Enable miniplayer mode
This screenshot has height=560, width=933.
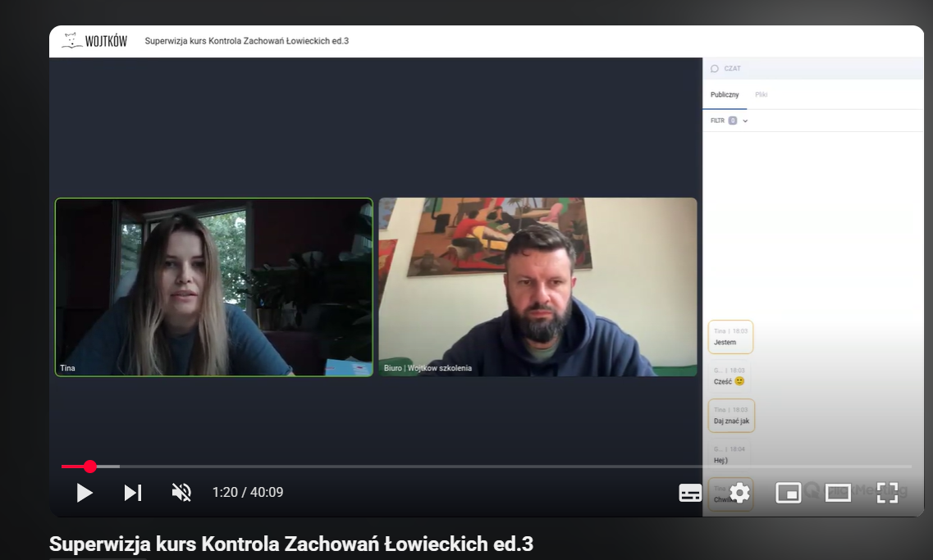point(788,493)
